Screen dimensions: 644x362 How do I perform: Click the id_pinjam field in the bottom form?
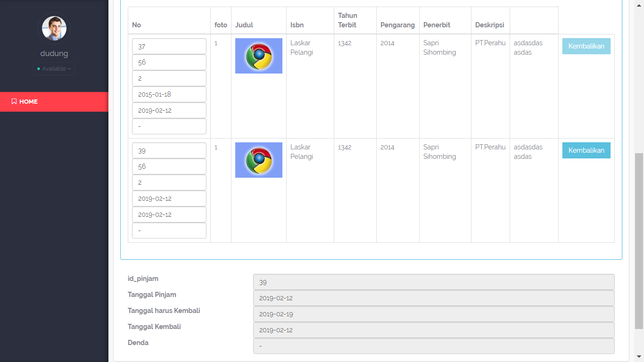[x=433, y=282]
